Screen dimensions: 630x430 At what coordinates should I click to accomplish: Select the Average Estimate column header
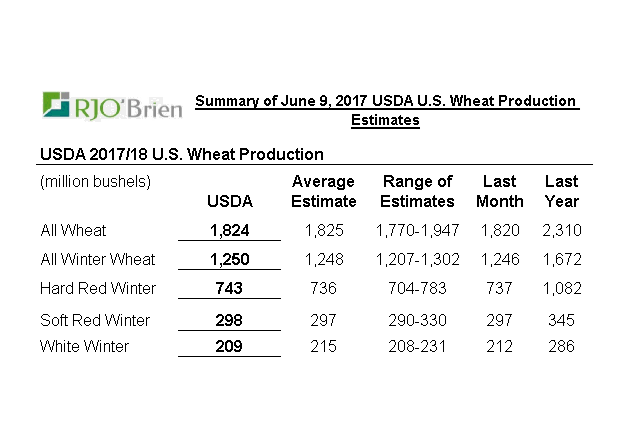tap(323, 191)
